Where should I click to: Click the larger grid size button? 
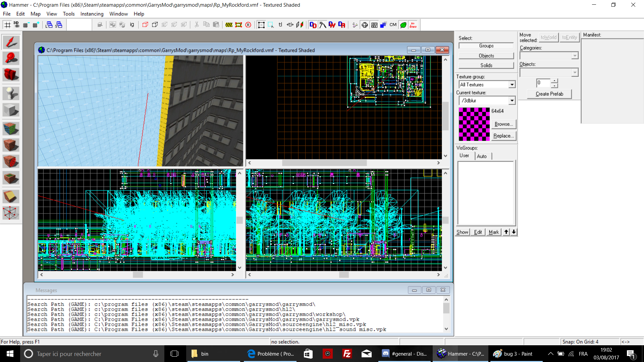pos(36,25)
